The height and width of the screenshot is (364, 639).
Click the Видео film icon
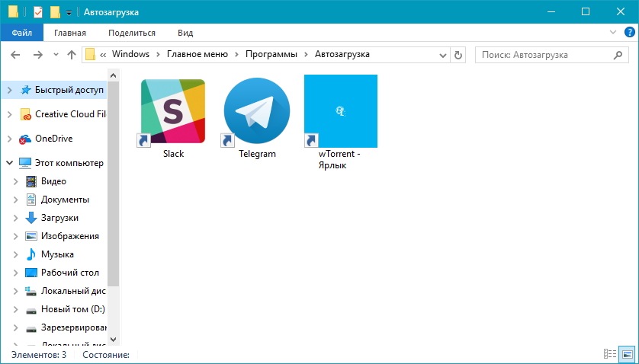pos(31,181)
